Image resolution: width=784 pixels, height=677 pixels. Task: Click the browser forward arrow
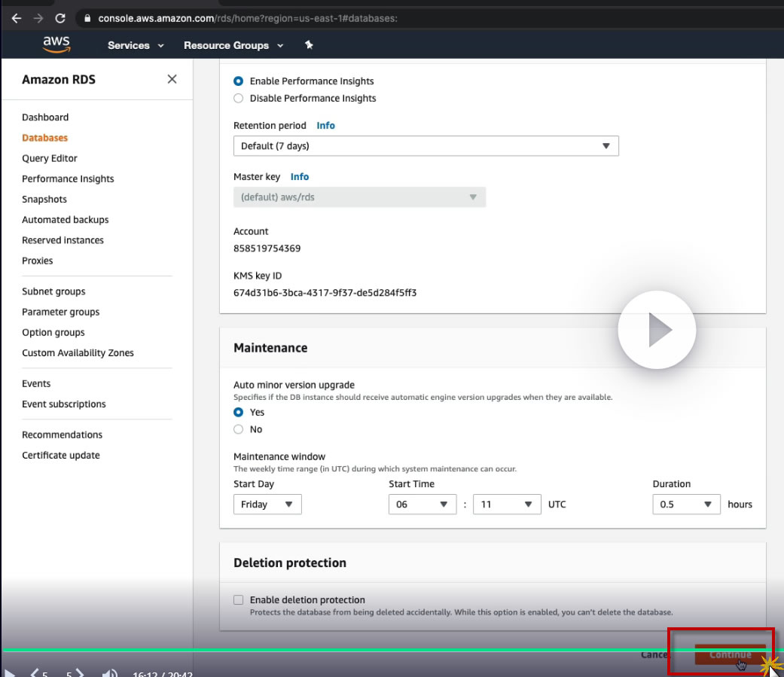[38, 19]
